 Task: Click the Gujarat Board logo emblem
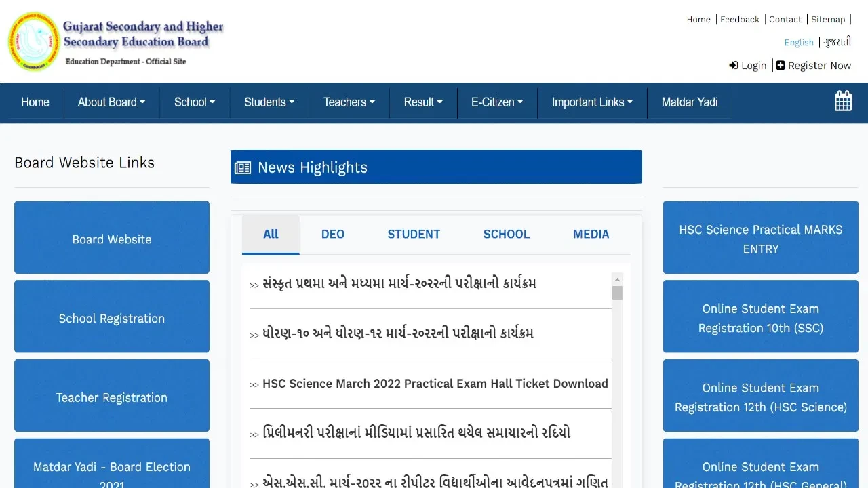[x=34, y=41]
